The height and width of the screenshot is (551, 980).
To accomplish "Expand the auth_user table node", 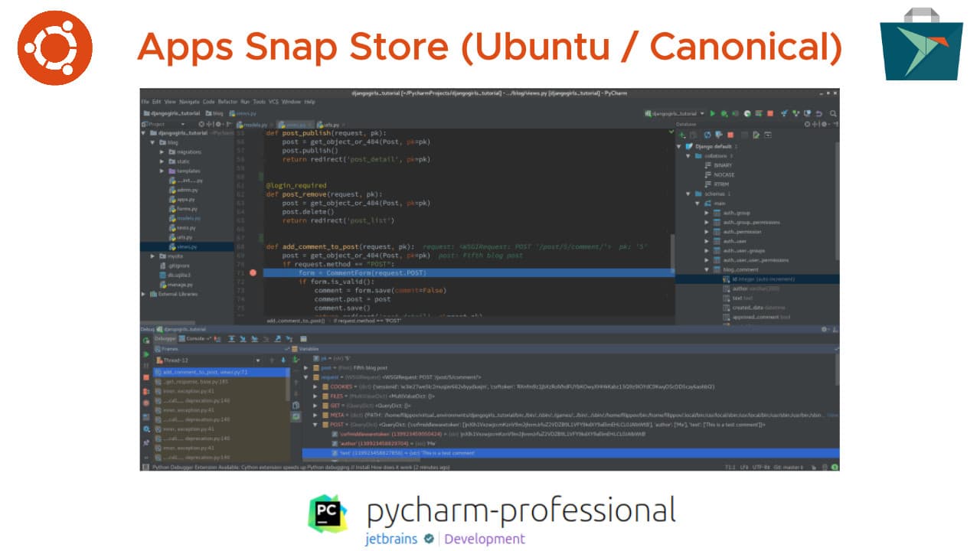I will pyautogui.click(x=707, y=241).
